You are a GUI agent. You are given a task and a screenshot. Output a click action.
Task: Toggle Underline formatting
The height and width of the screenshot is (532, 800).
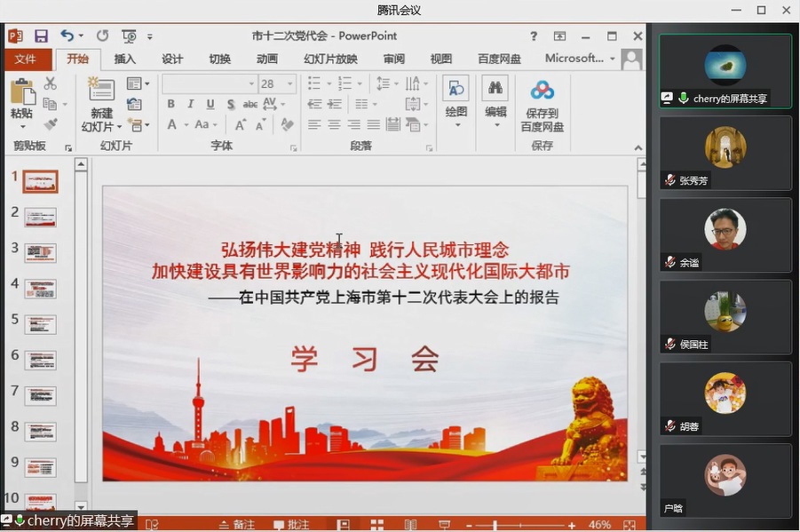(x=211, y=104)
